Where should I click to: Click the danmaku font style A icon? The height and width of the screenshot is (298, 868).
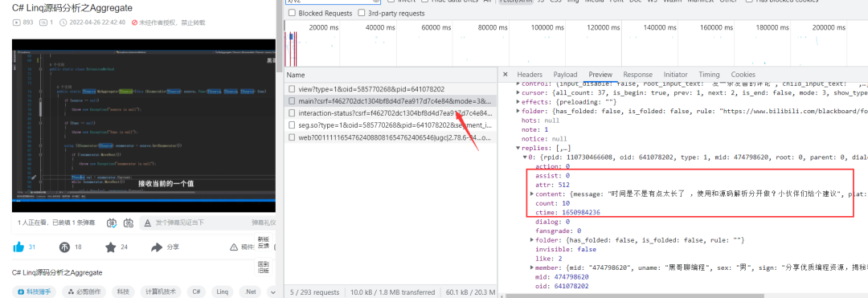147,222
